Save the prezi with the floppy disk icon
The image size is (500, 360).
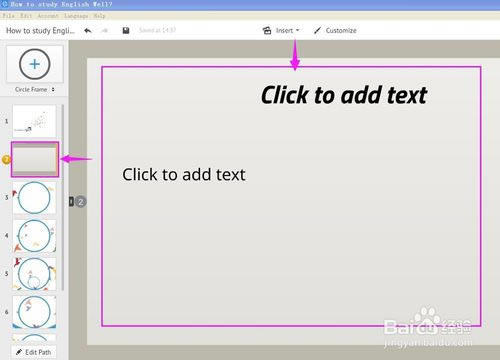pos(126,30)
